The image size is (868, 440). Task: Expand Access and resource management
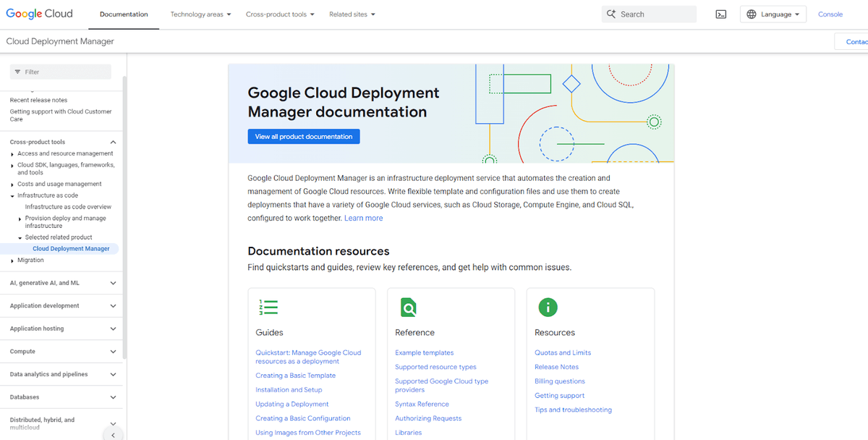[12, 154]
